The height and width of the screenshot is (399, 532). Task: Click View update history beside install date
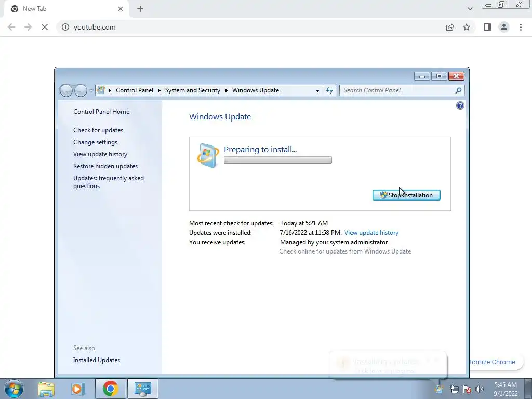pos(371,233)
